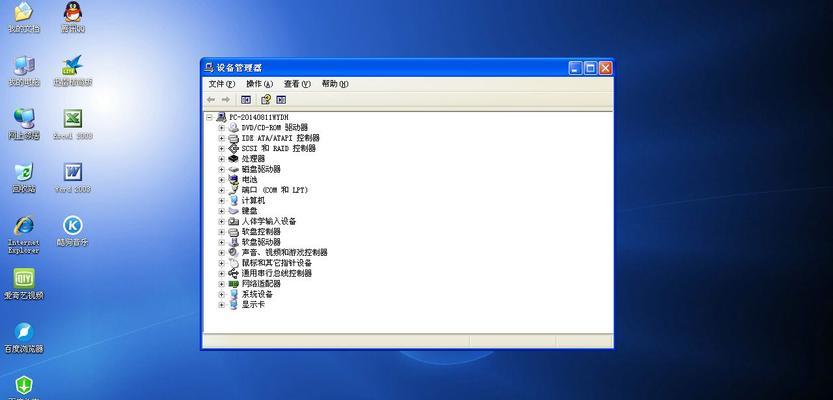The width and height of the screenshot is (833, 400).
Task: Select the 键盘 label text
Action: 249,211
